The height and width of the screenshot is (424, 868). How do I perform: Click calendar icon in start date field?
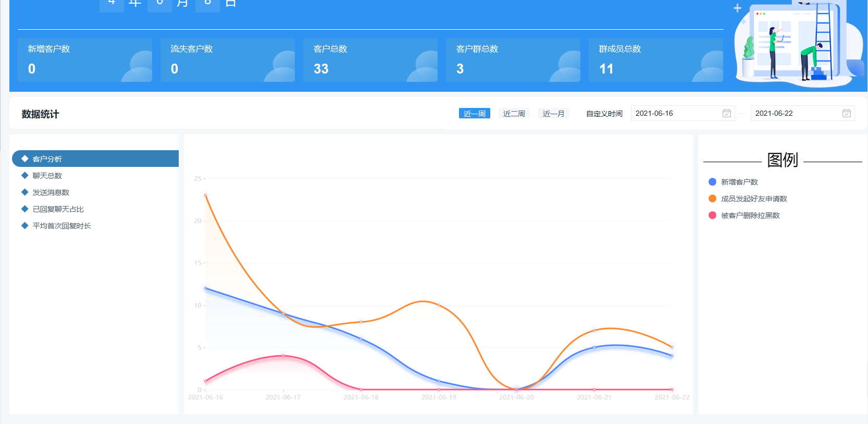726,113
